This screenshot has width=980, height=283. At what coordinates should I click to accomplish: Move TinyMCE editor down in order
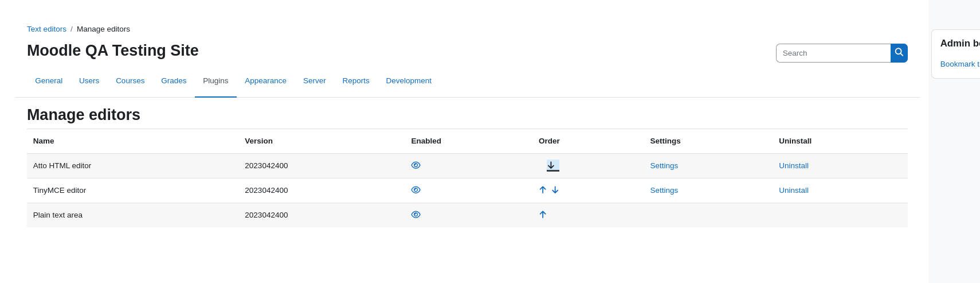point(555,190)
